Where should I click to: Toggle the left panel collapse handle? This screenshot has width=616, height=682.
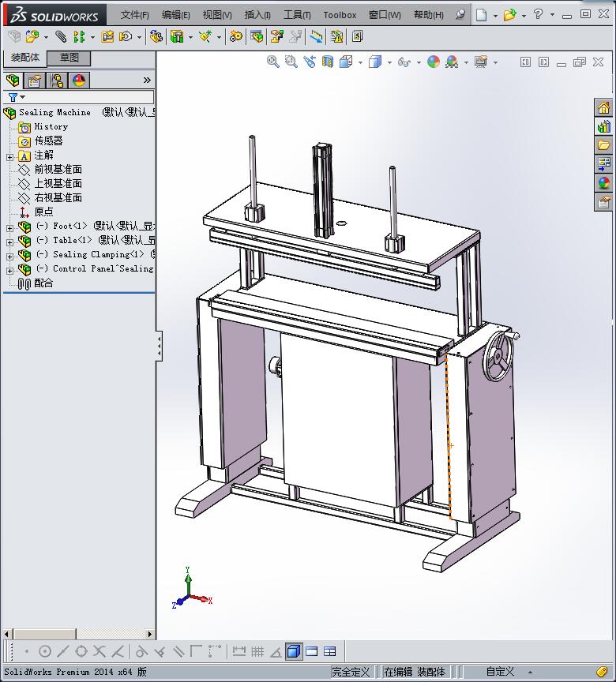coord(160,346)
